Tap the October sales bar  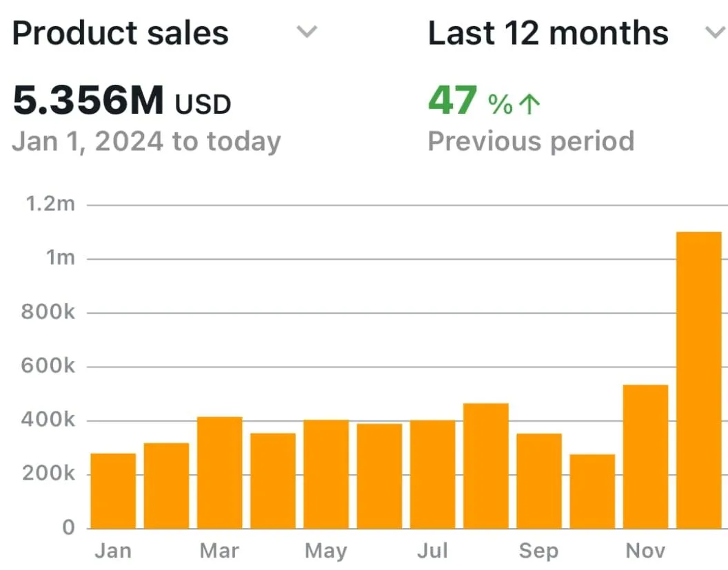click(x=592, y=491)
